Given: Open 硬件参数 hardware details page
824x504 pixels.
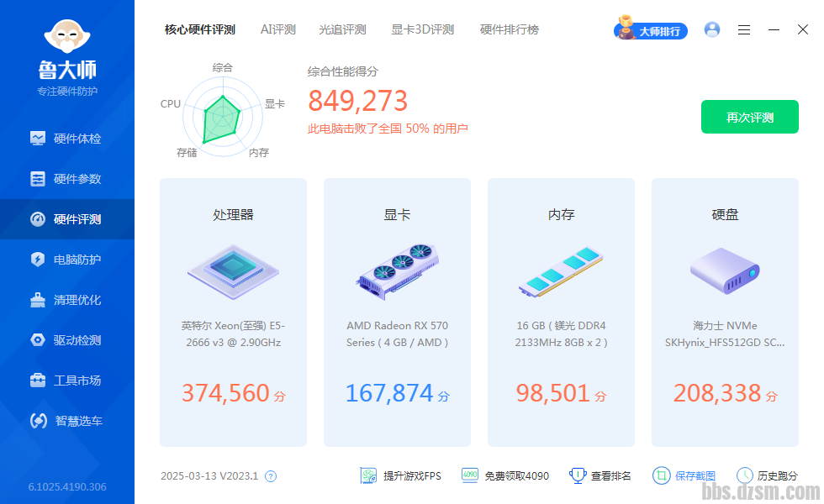Looking at the screenshot, I should (67, 179).
